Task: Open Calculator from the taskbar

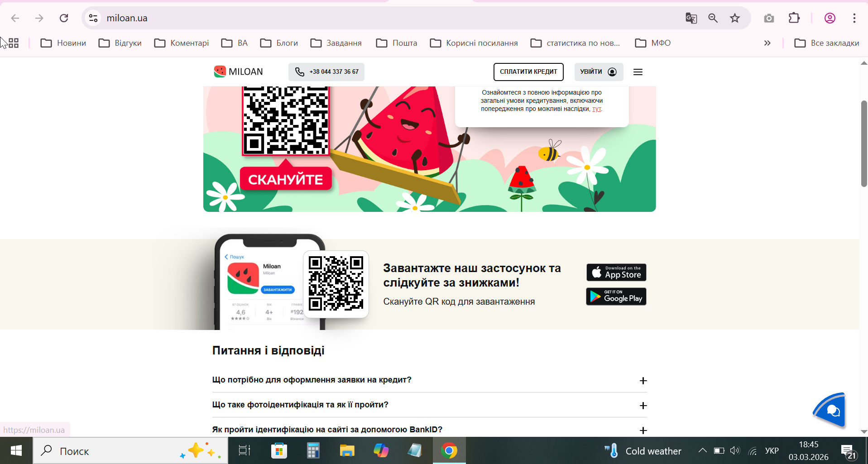Action: pyautogui.click(x=313, y=451)
